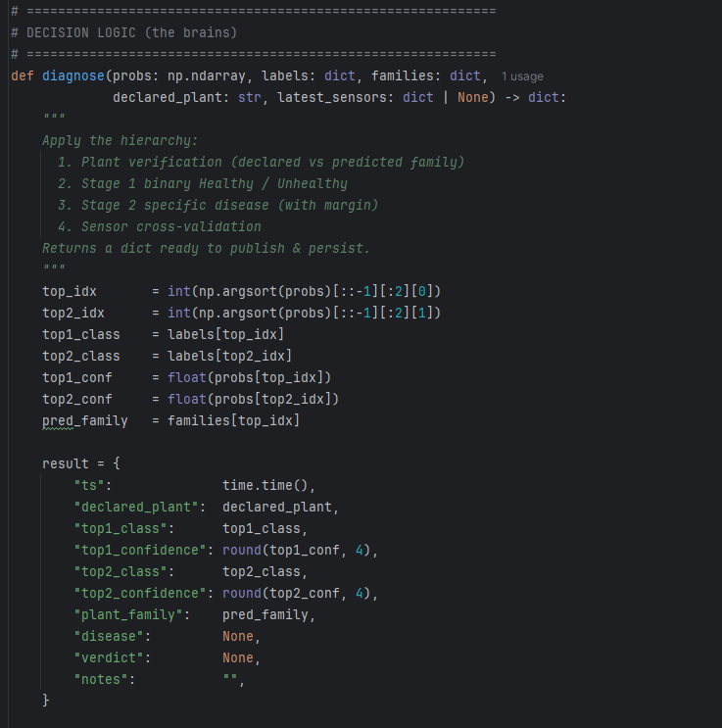
Task: Click the top1_class variable name
Action: pyautogui.click(x=81, y=334)
